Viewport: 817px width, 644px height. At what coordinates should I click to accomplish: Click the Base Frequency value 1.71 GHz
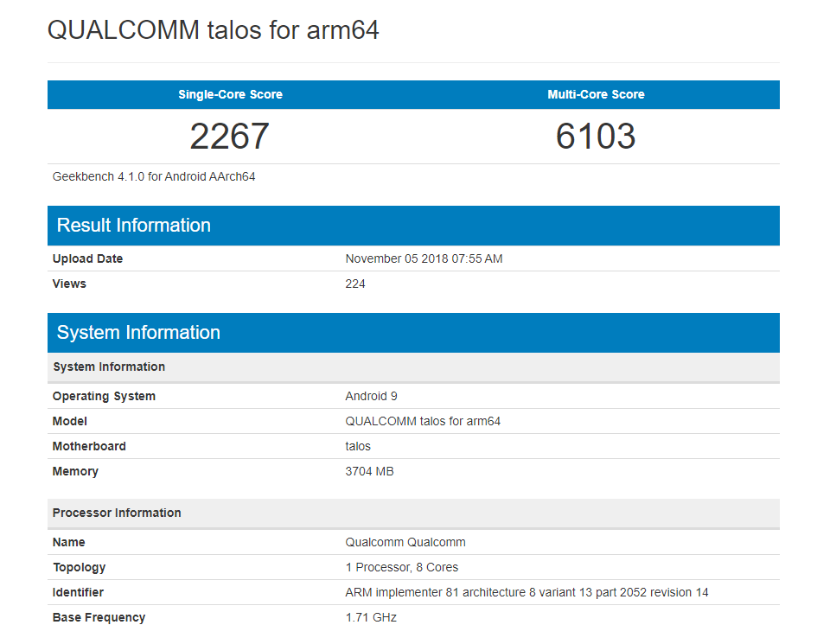(371, 617)
